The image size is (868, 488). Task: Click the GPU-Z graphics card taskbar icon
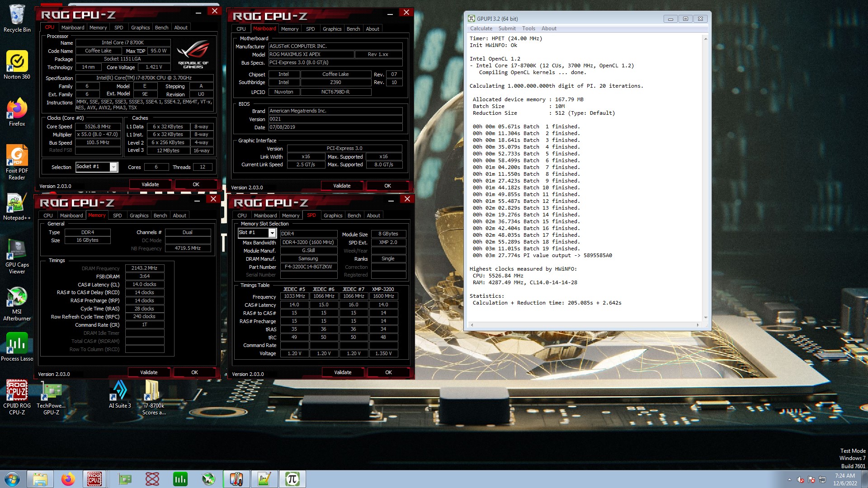coord(125,479)
